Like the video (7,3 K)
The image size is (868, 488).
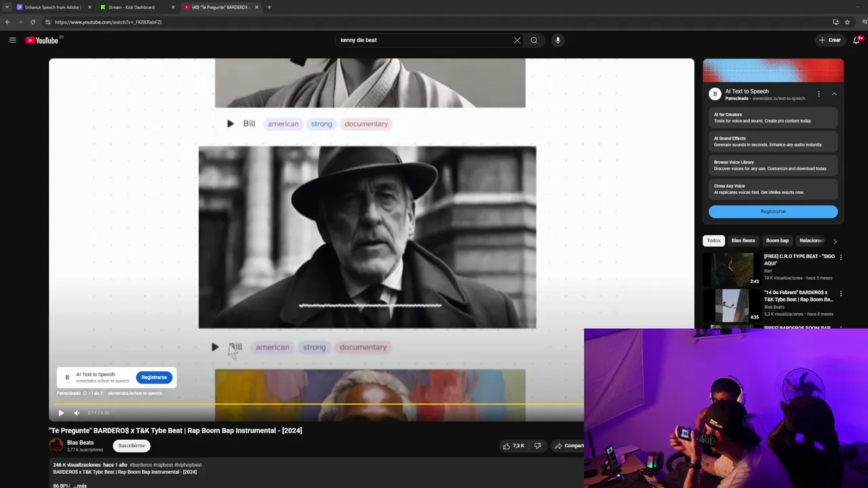pos(513,446)
